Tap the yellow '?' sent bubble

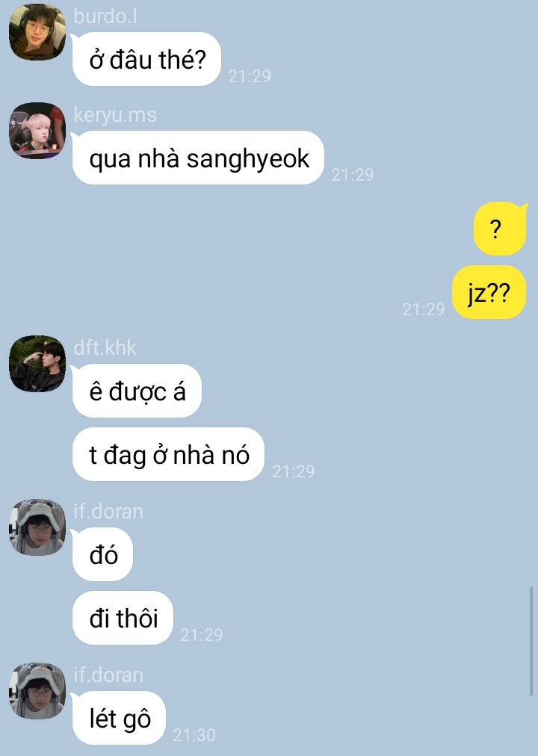click(x=500, y=229)
